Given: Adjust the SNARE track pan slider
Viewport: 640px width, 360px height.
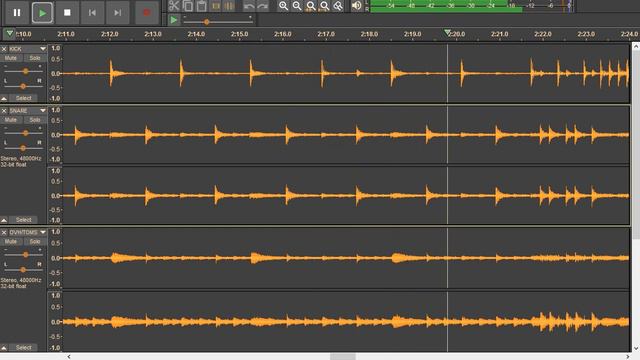Looking at the screenshot, I should click(x=23, y=148).
